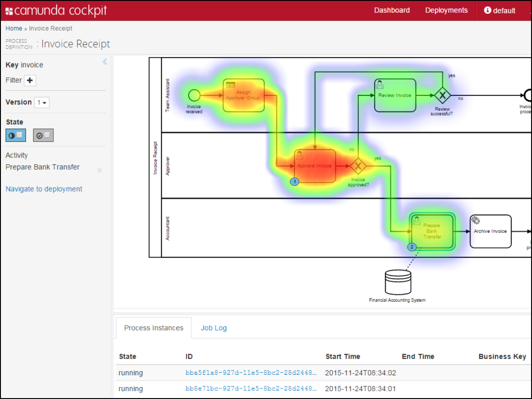Viewport: 532px width, 399px height.
Task: Open the default engine selector
Action: 500,10
